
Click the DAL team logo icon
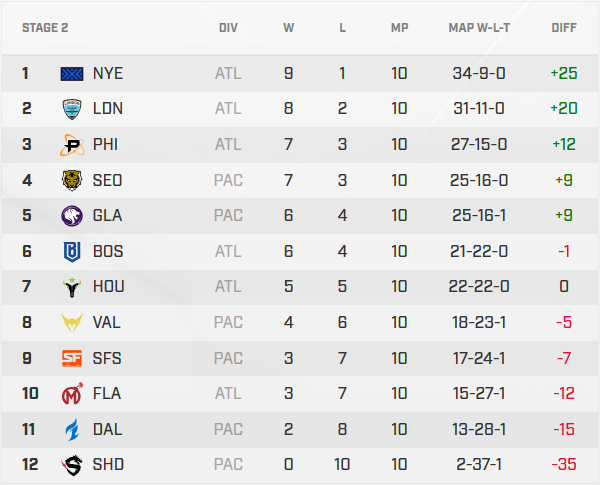pos(73,428)
